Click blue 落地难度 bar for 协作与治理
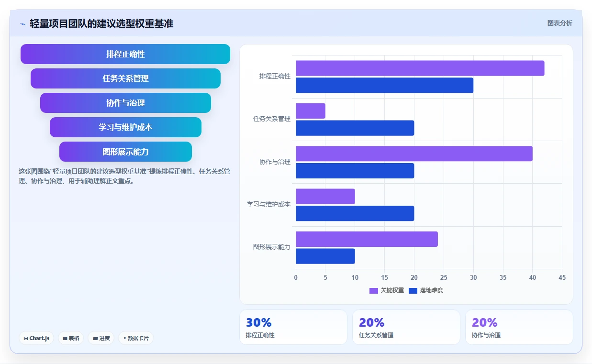 (355, 171)
